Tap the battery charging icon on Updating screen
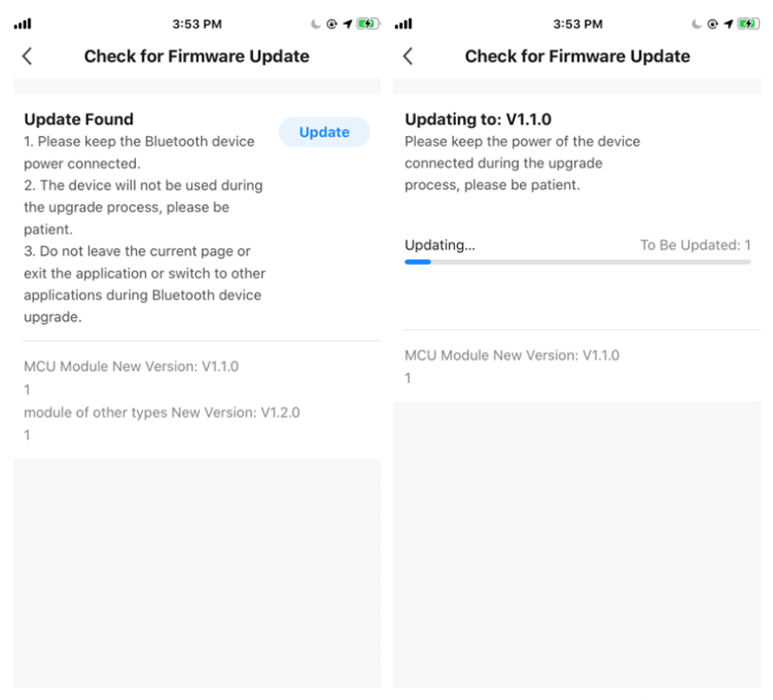 coord(747,24)
